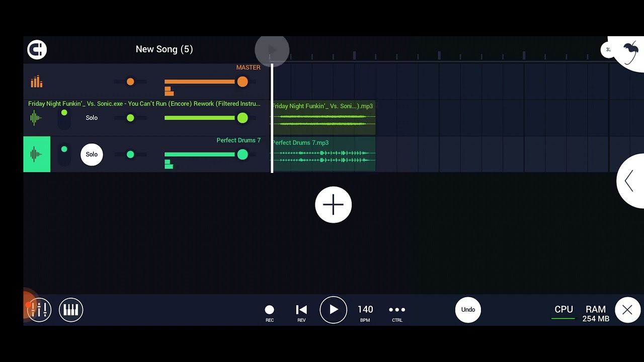The width and height of the screenshot is (644, 362).
Task: Open the CTRL three-dots menu
Action: tap(397, 313)
